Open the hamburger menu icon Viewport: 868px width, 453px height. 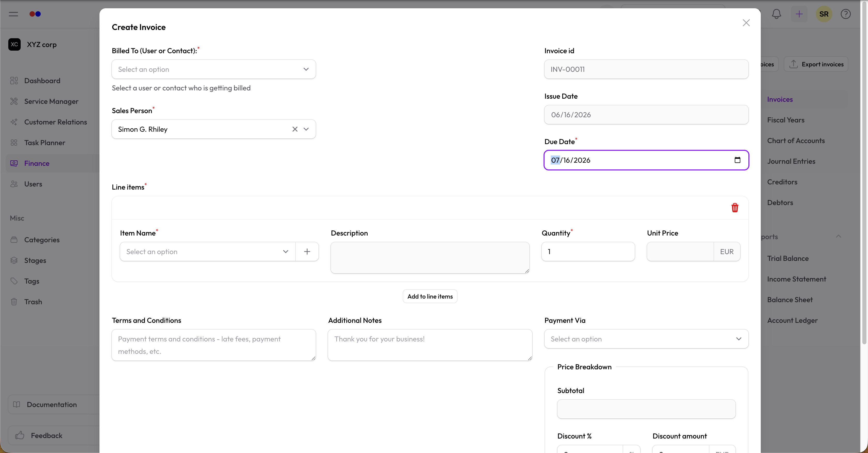(13, 14)
